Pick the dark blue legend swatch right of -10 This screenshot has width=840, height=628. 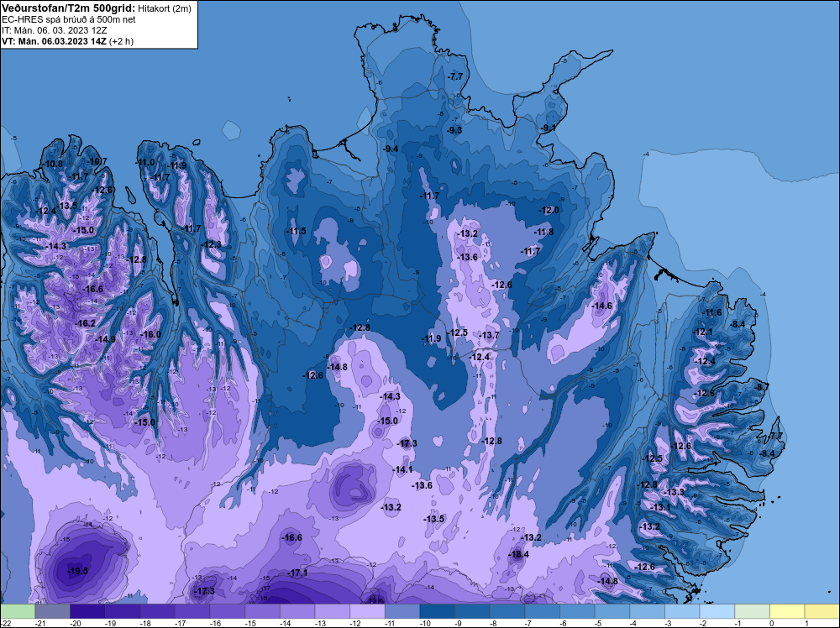[437, 611]
